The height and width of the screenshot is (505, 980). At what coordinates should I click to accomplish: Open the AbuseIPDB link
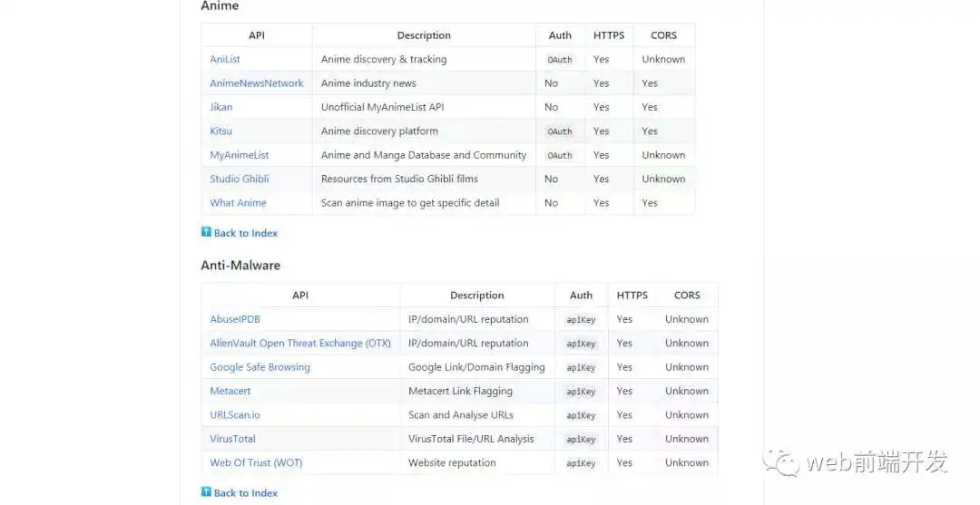tap(235, 319)
